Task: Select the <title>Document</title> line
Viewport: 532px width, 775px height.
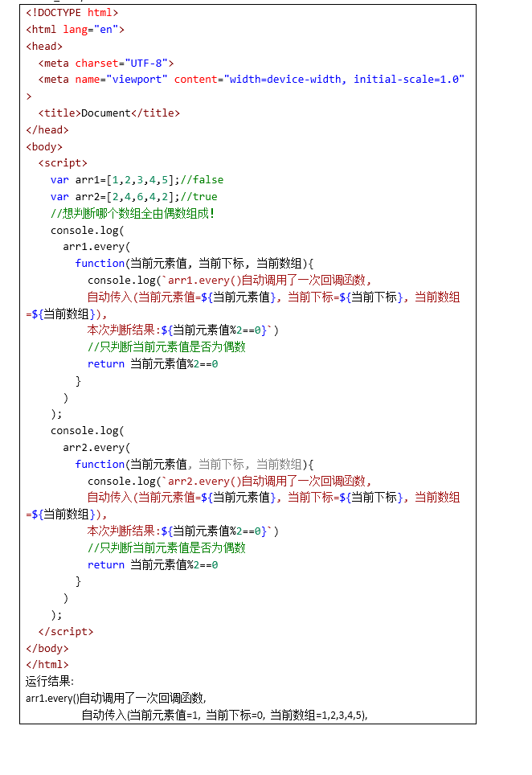Action: tap(109, 113)
